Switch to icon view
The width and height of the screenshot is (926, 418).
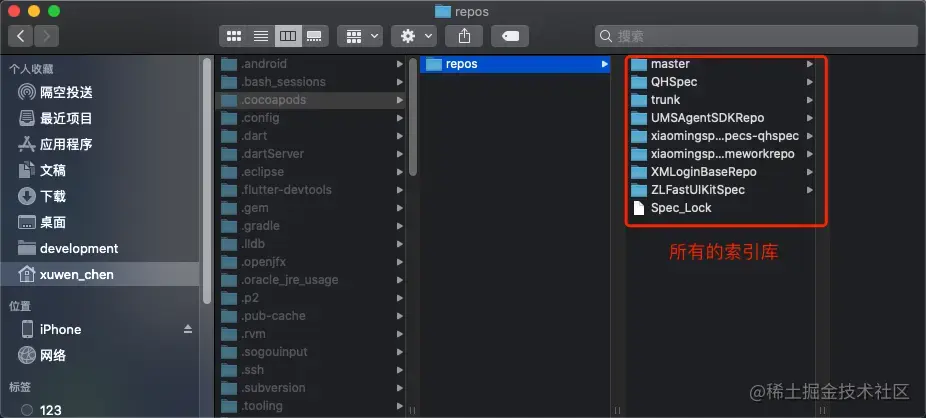point(234,36)
